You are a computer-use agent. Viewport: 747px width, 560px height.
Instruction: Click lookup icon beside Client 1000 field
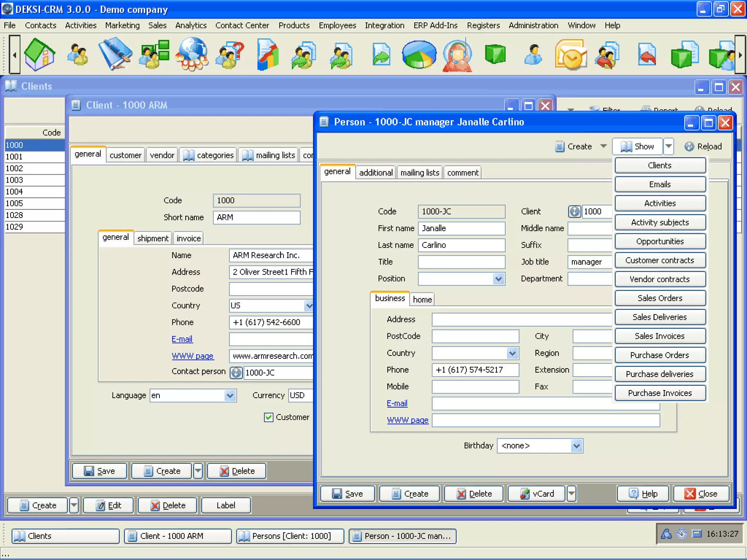574,211
